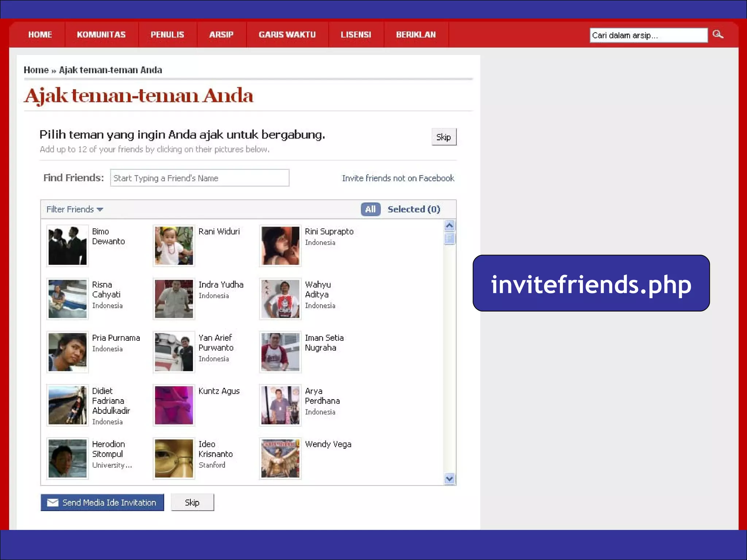Viewport: 747px width, 560px height.
Task: Open the BERIKLAN menu item
Action: 416,35
